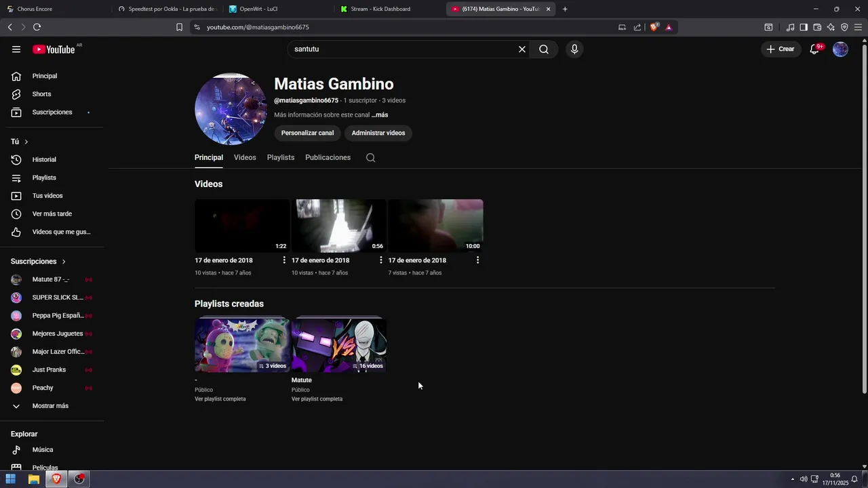868x488 pixels.
Task: Open the YouTube hamburger guide menu
Action: (x=16, y=49)
